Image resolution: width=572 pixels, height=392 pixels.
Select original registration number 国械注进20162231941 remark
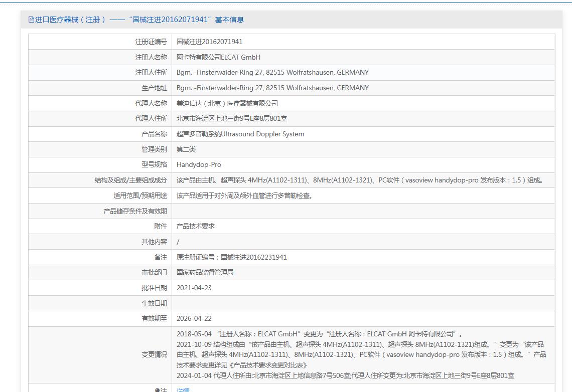point(232,257)
